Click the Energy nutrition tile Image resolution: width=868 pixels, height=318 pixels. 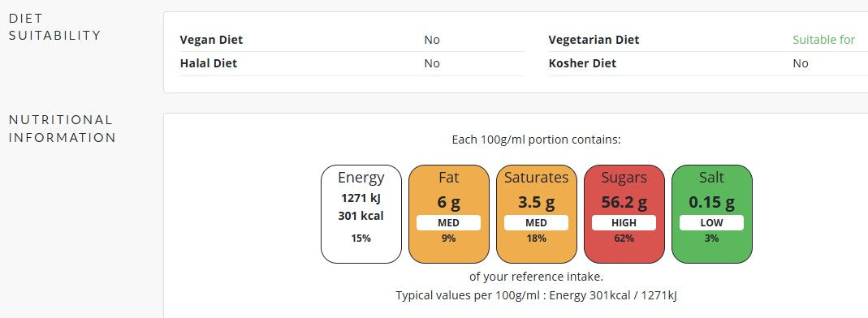point(361,214)
